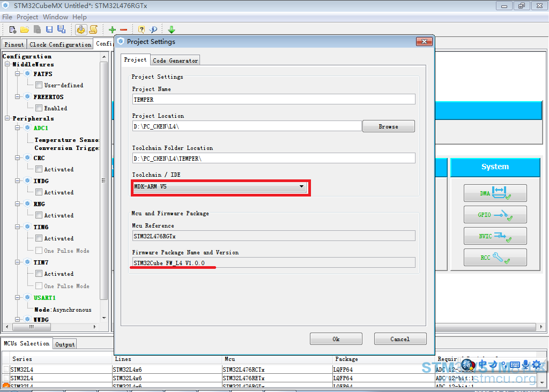Click the New Project toolbar icon
Viewport: 549px width, 392px height.
point(13,30)
